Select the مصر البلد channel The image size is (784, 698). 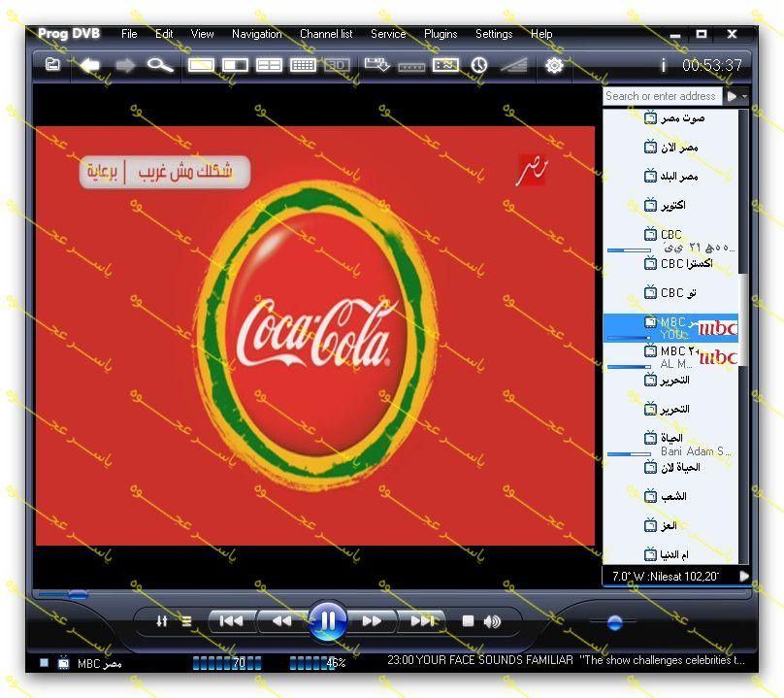tap(670, 176)
